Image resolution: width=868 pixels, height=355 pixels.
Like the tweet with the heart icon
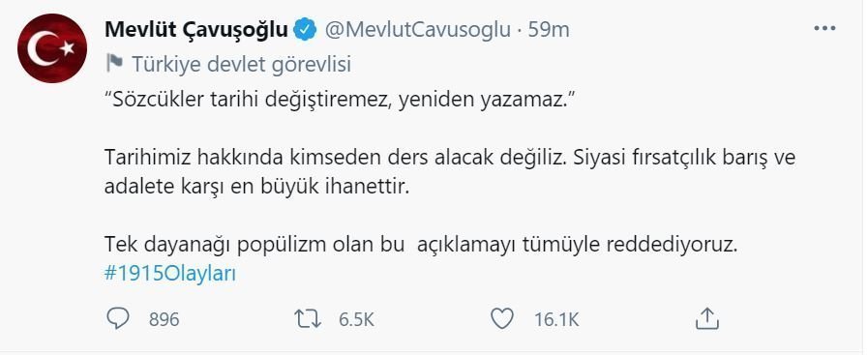tap(502, 318)
